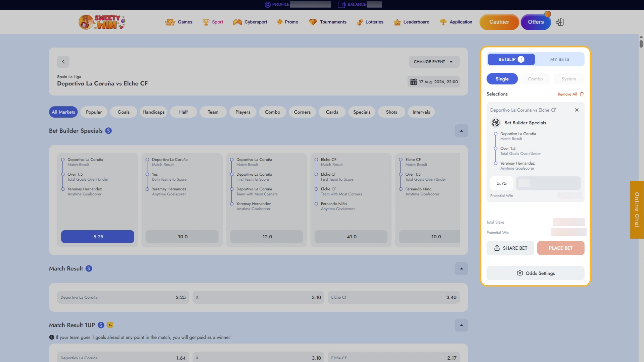Filter markets by Handicaps
Image resolution: width=644 pixels, height=362 pixels.
[x=153, y=112]
